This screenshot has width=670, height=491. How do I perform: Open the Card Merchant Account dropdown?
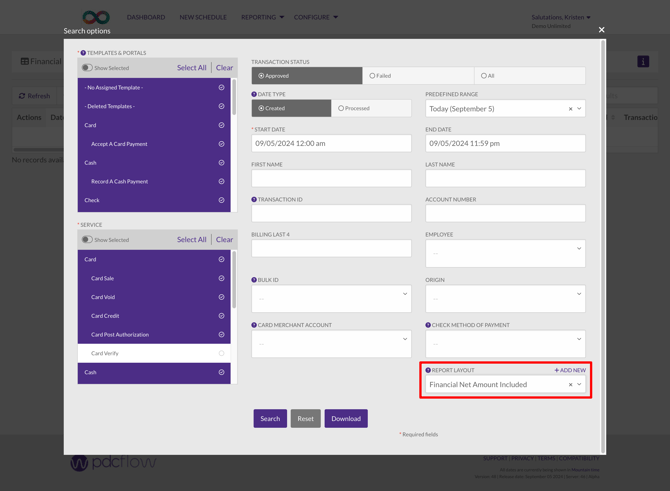[331, 344]
